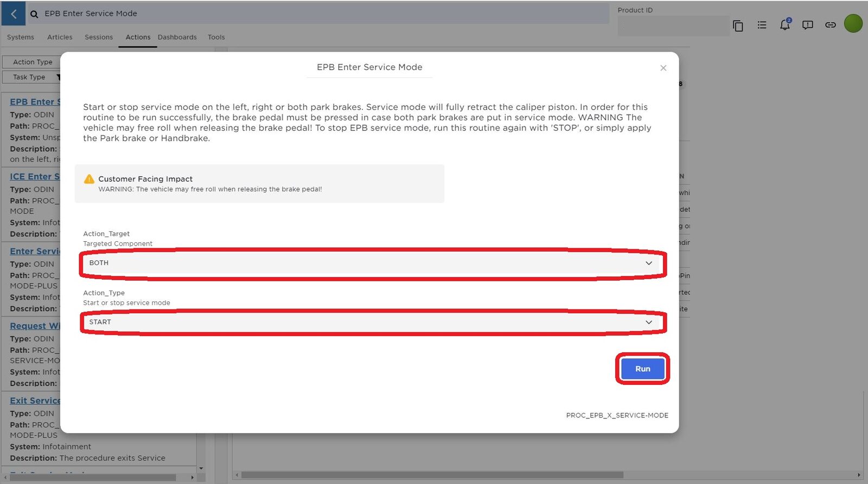Switch to the Articles tab
The image size is (868, 484).
[x=60, y=37]
